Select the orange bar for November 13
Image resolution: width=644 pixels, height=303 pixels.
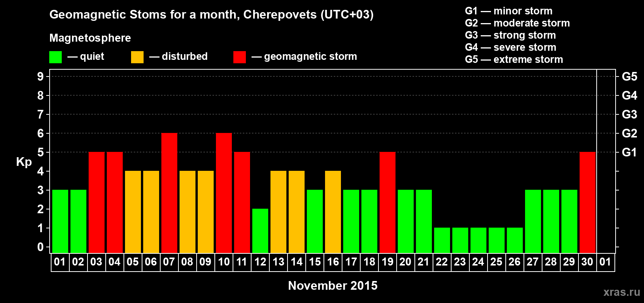(x=278, y=212)
